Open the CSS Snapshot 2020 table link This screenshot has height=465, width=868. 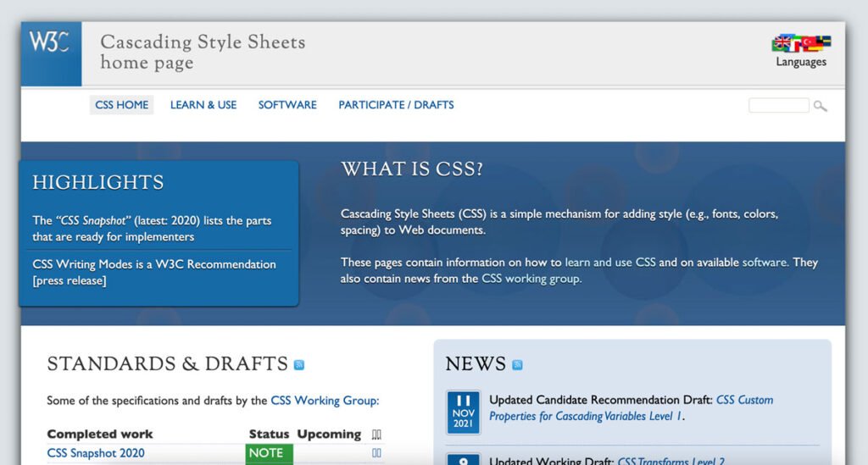pyautogui.click(x=96, y=453)
